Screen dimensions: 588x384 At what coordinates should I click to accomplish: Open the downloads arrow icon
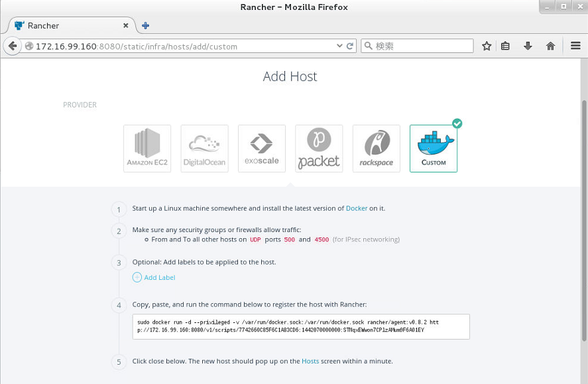[528, 46]
